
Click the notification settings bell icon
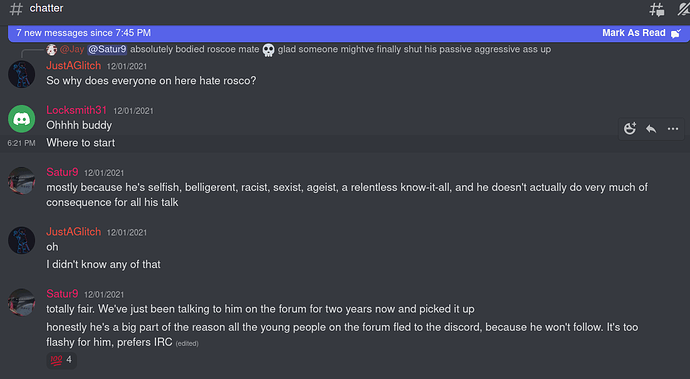684,9
